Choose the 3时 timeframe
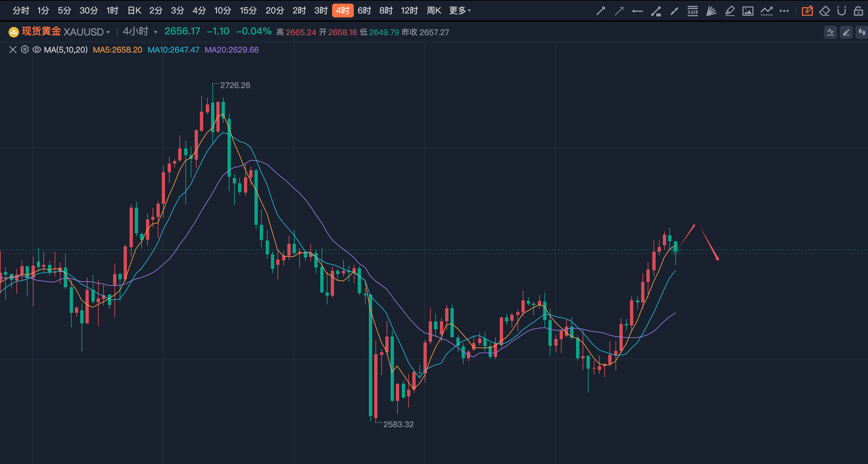 (x=321, y=11)
